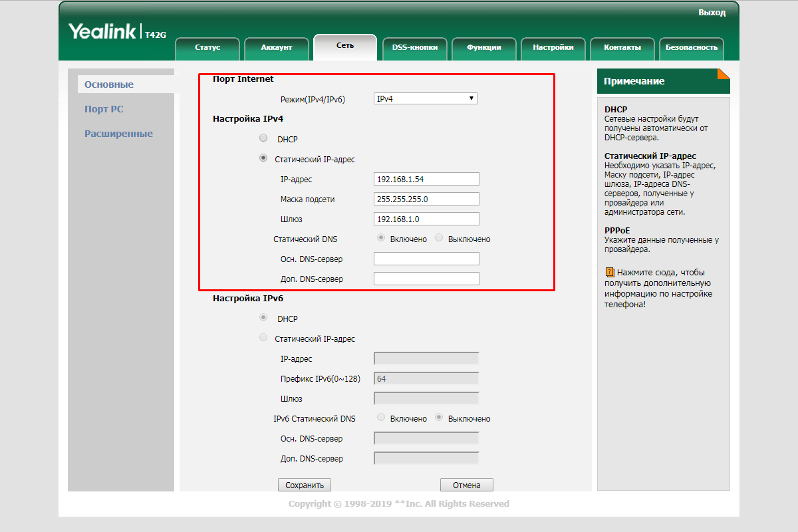Screen dimensions: 798x532
Task: Go to the DSS-кнопки tab
Action: [x=415, y=48]
